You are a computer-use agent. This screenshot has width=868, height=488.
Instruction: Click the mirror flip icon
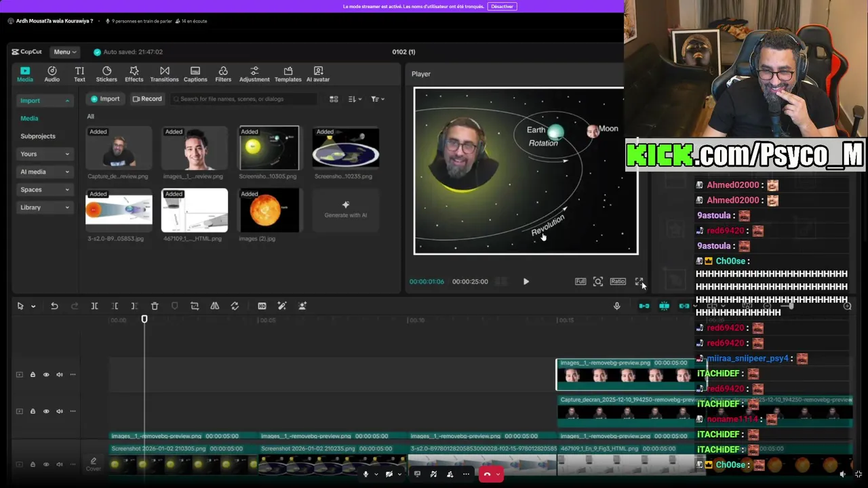click(214, 306)
